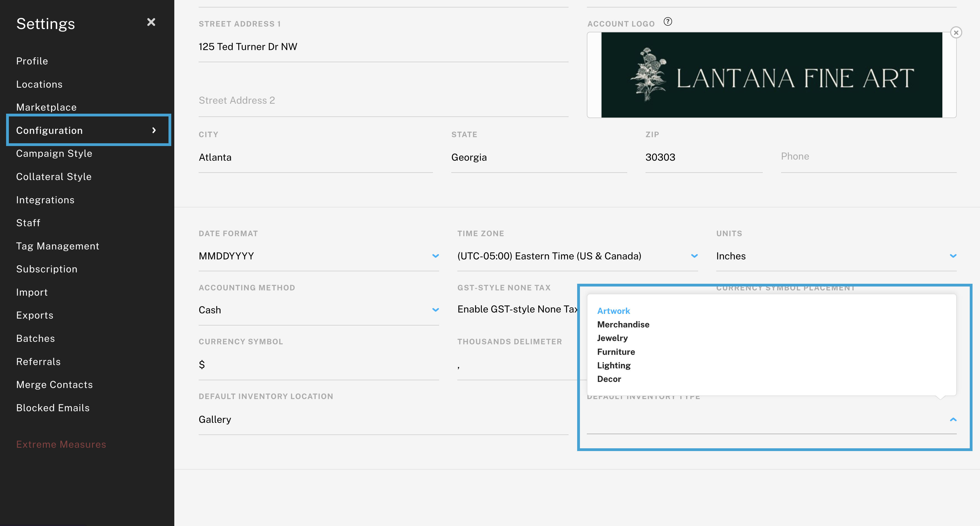Open the Integrations settings section
The height and width of the screenshot is (526, 980).
[x=45, y=200]
